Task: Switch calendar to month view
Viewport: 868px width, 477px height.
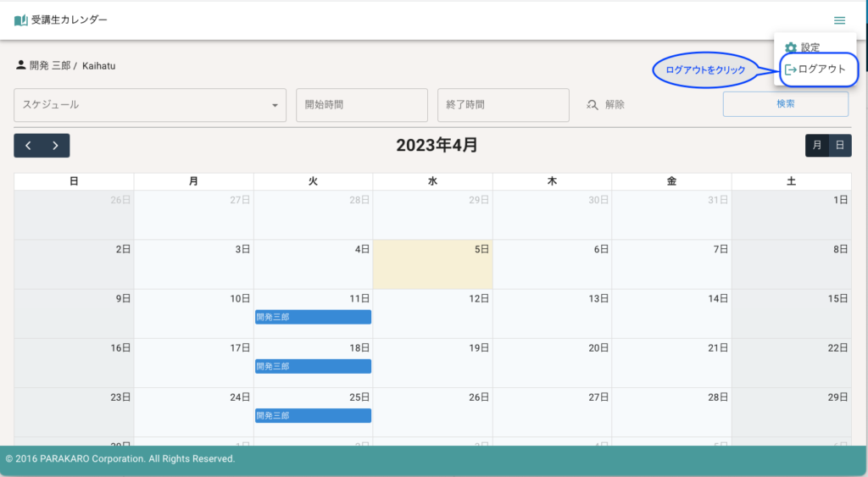Action: [817, 146]
